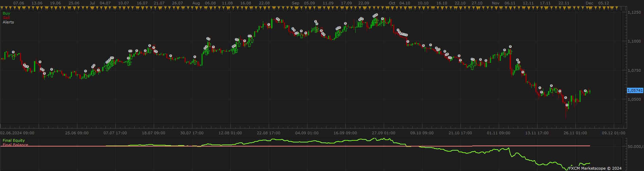The image size is (644, 171).
Task: Click the Jul month label on top axis
Action: click(x=93, y=3)
